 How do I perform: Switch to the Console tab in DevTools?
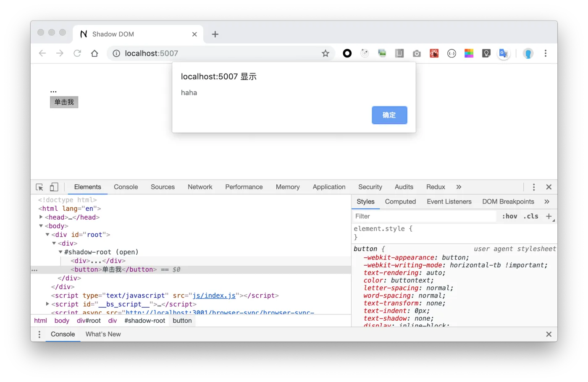tap(126, 187)
